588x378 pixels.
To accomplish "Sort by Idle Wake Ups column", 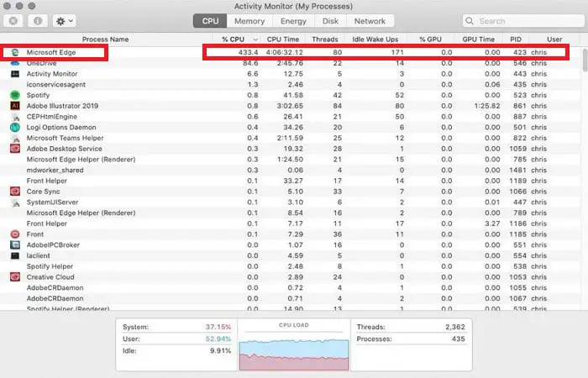I will (375, 39).
